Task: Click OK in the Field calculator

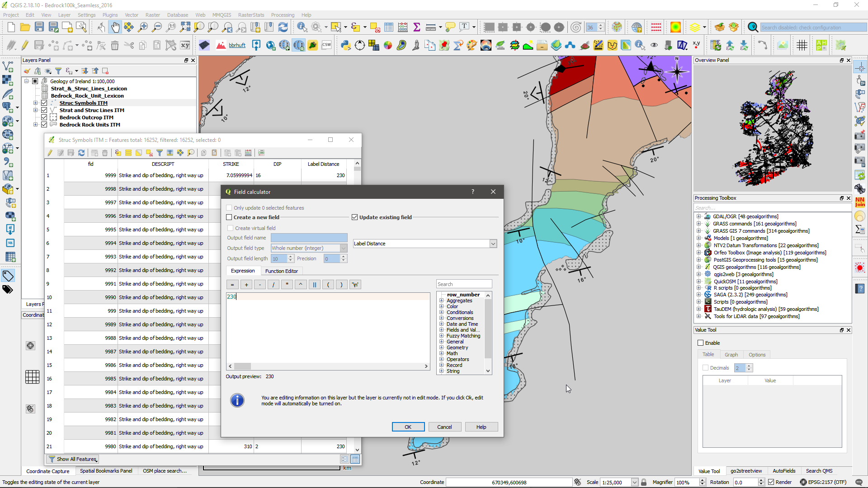Action: point(408,427)
